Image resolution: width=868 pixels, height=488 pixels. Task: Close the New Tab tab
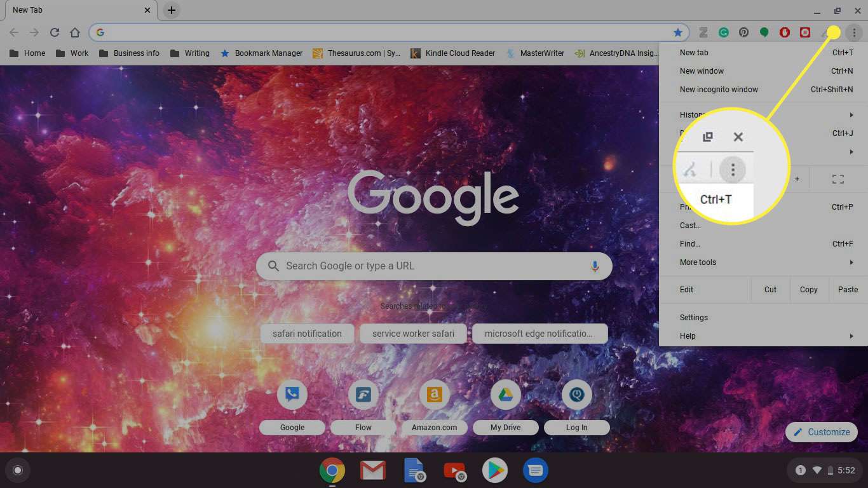(147, 10)
